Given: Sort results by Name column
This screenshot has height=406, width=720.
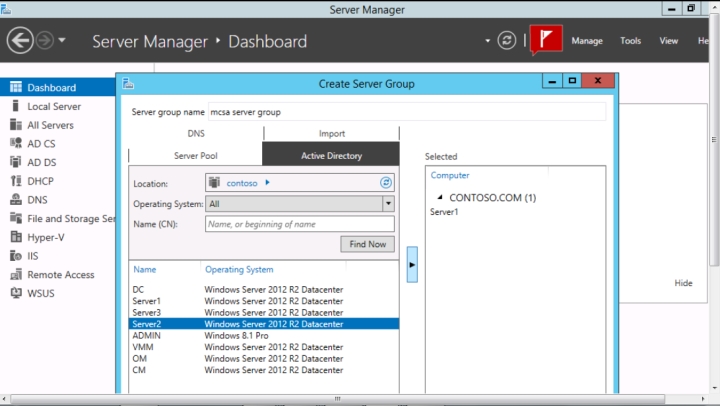Looking at the screenshot, I should point(145,270).
